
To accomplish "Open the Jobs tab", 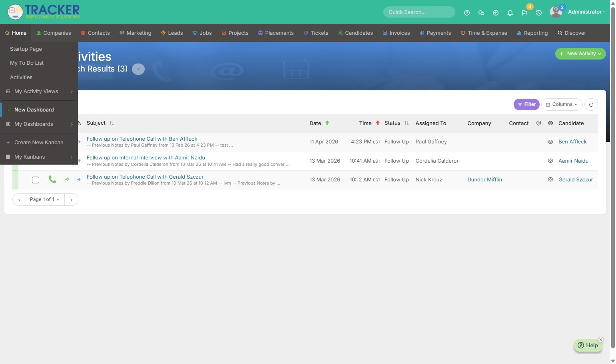I will click(202, 33).
